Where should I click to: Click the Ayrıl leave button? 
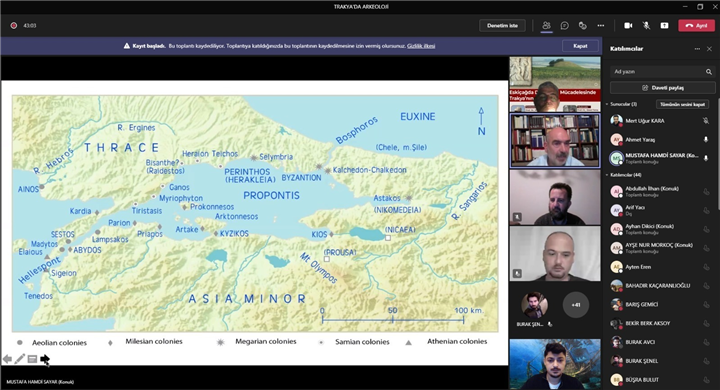[x=696, y=26]
